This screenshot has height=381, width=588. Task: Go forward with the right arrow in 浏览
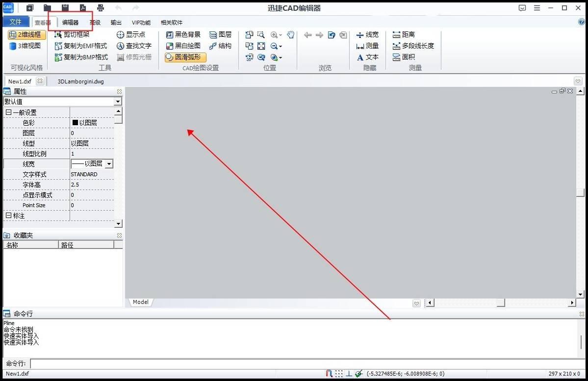319,35
